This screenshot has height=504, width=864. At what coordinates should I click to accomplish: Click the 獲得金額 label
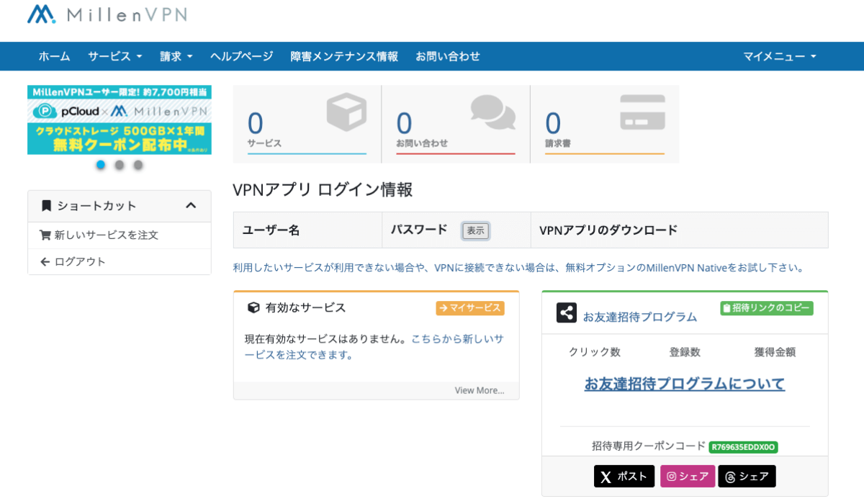(775, 352)
